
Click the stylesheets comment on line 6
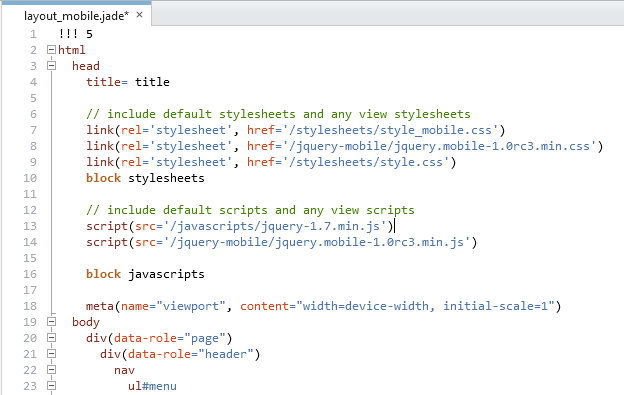coord(278,114)
